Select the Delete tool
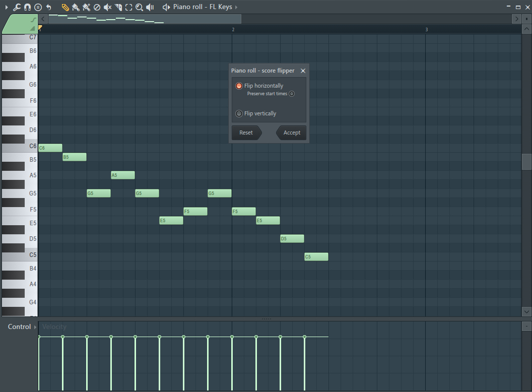 (x=97, y=7)
